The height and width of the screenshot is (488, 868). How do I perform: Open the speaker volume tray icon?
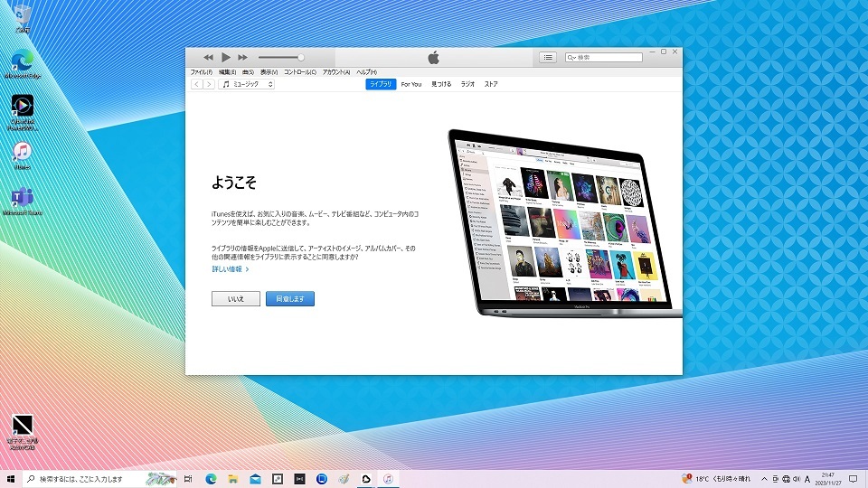(797, 479)
